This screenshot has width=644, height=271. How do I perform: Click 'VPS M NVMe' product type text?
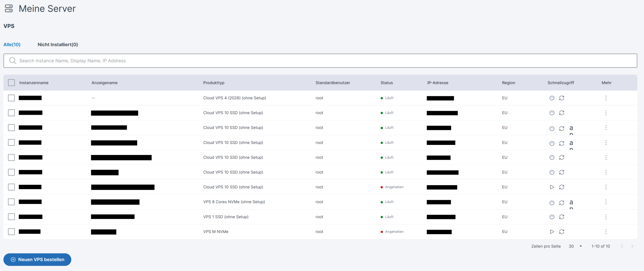coord(216,232)
